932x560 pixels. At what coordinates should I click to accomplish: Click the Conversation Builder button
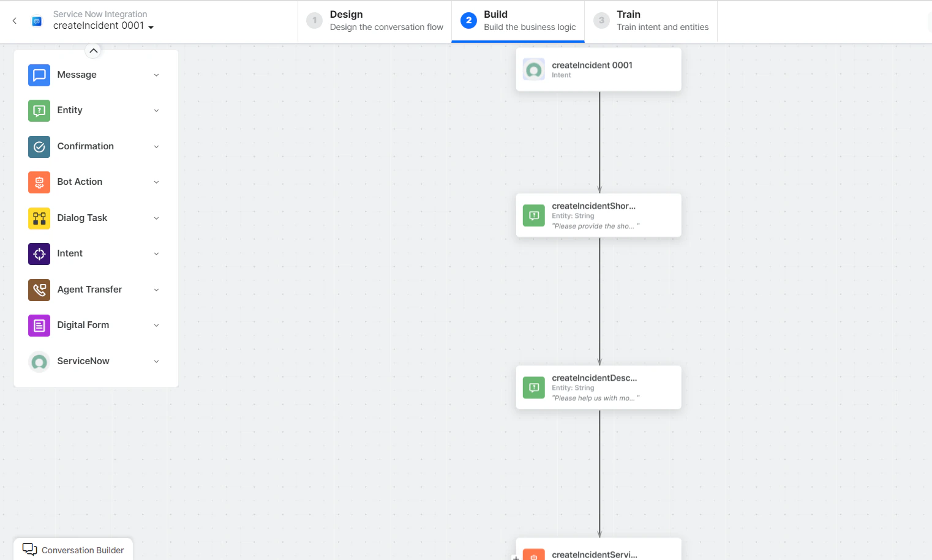coord(73,549)
